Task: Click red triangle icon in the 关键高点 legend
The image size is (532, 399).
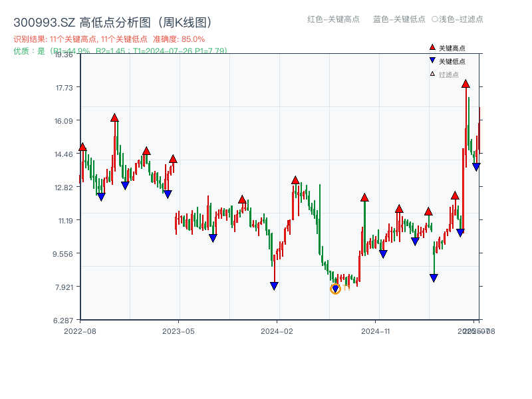Action: pos(432,47)
